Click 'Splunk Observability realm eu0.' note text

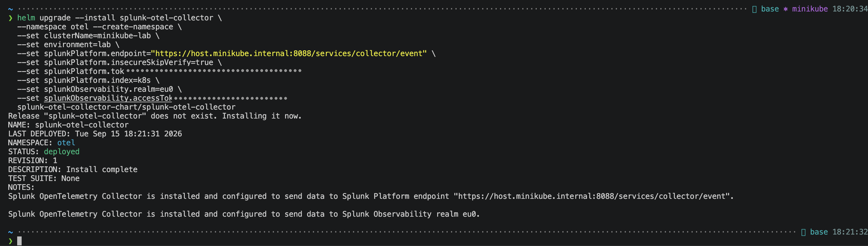(x=411, y=214)
